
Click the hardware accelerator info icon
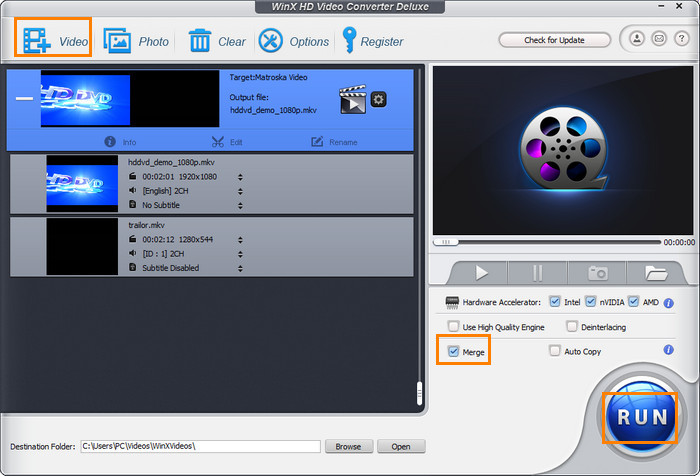pyautogui.click(x=668, y=303)
